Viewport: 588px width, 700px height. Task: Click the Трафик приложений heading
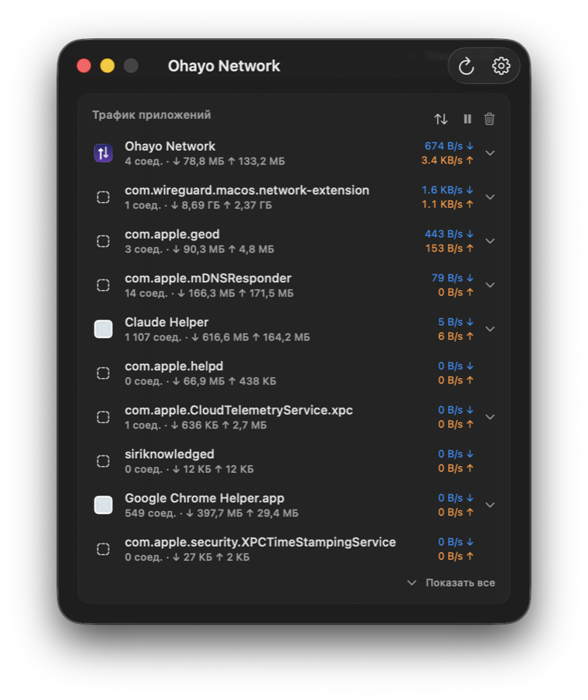(152, 115)
